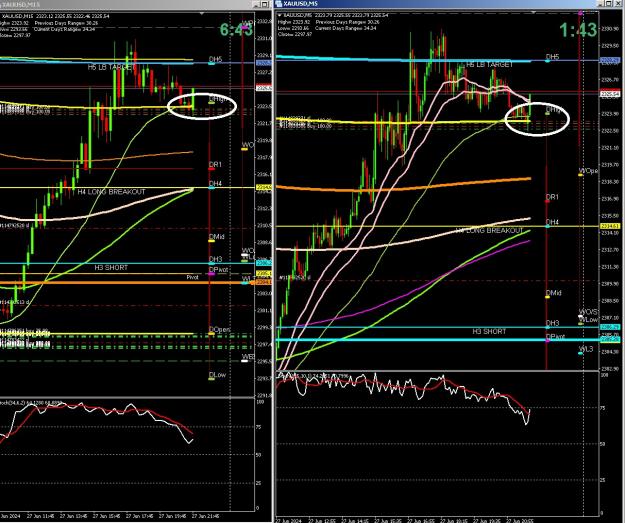
Task: Maximize the XAUUSD,M5 chart window
Action: [x=609, y=4]
